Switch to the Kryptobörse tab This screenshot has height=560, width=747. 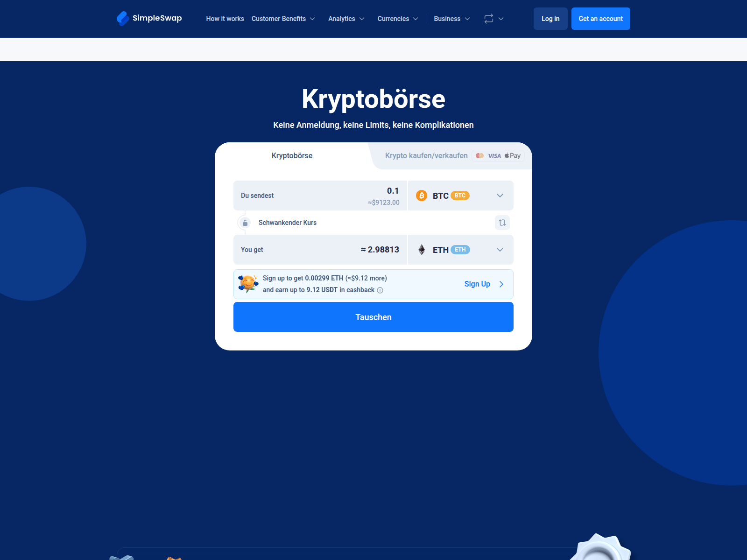coord(292,156)
